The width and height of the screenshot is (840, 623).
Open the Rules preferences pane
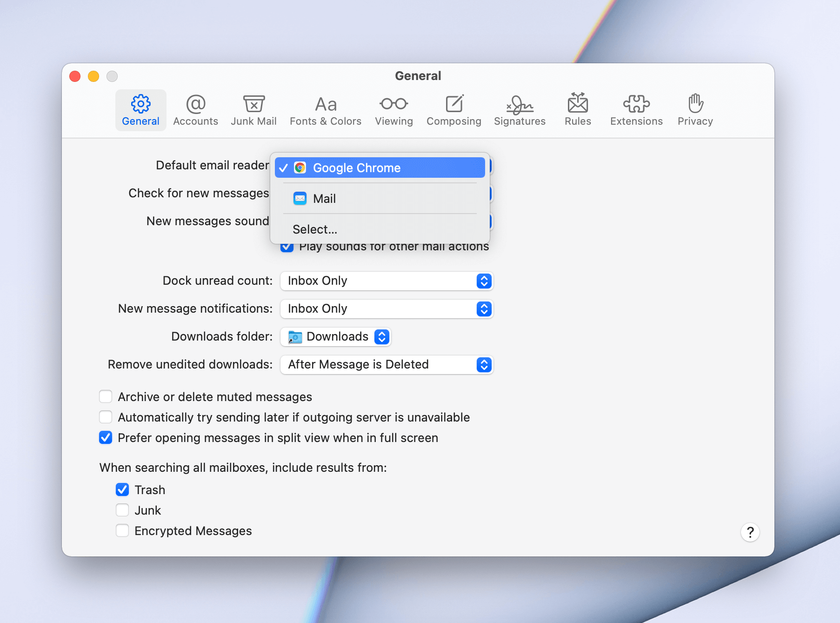coord(577,110)
